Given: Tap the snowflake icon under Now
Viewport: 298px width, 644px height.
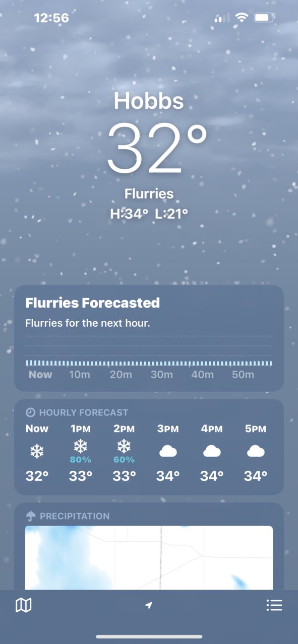Looking at the screenshot, I should coord(37,452).
